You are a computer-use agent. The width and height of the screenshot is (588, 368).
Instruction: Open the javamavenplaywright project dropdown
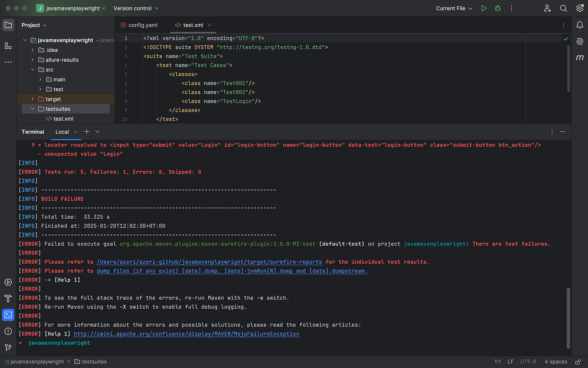(x=71, y=8)
